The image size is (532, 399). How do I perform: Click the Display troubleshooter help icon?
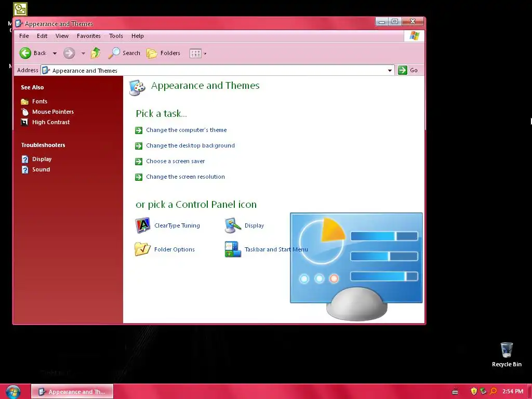[25, 159]
